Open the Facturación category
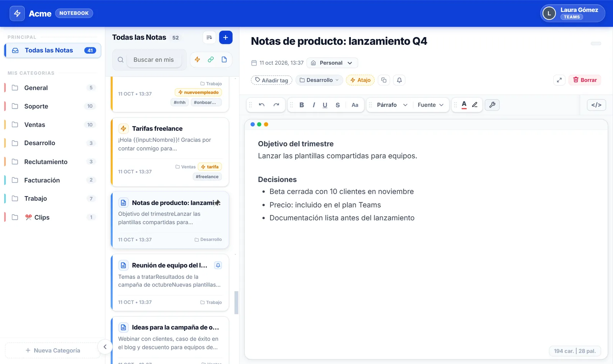 tap(52, 180)
